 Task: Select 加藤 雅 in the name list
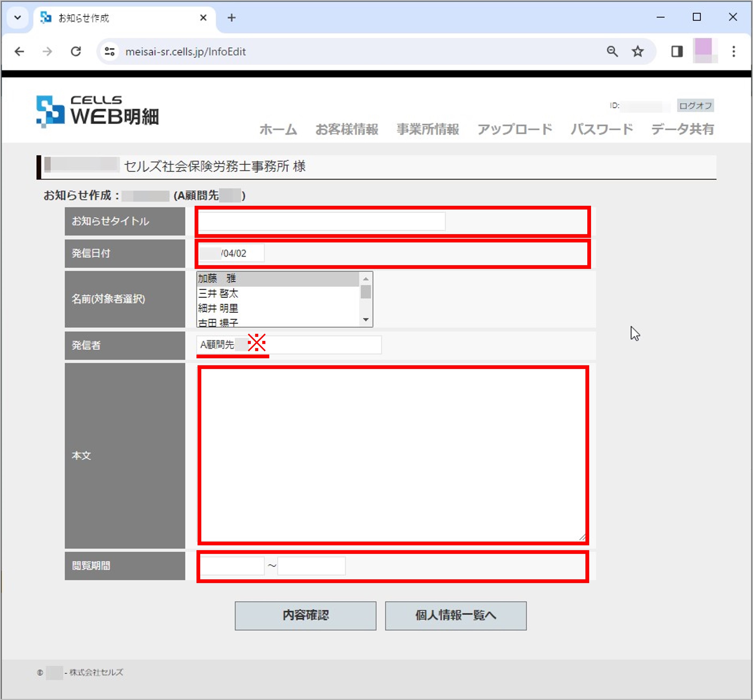(278, 279)
